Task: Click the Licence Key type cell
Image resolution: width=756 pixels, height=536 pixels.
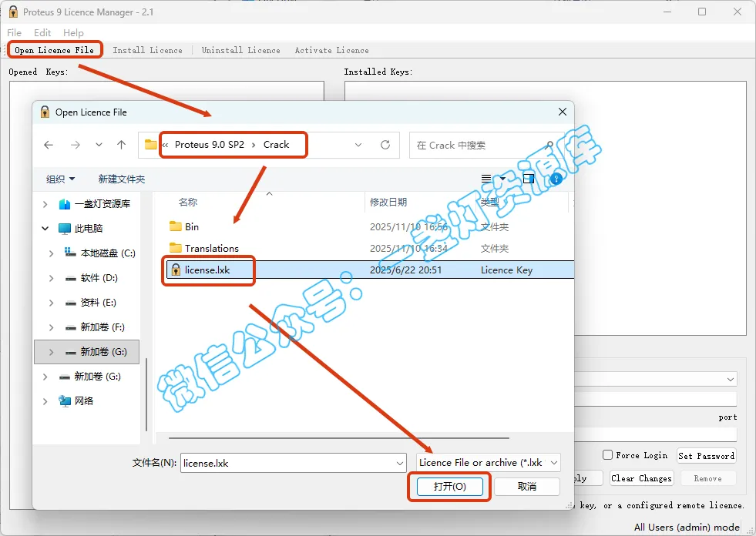Action: pyautogui.click(x=506, y=270)
